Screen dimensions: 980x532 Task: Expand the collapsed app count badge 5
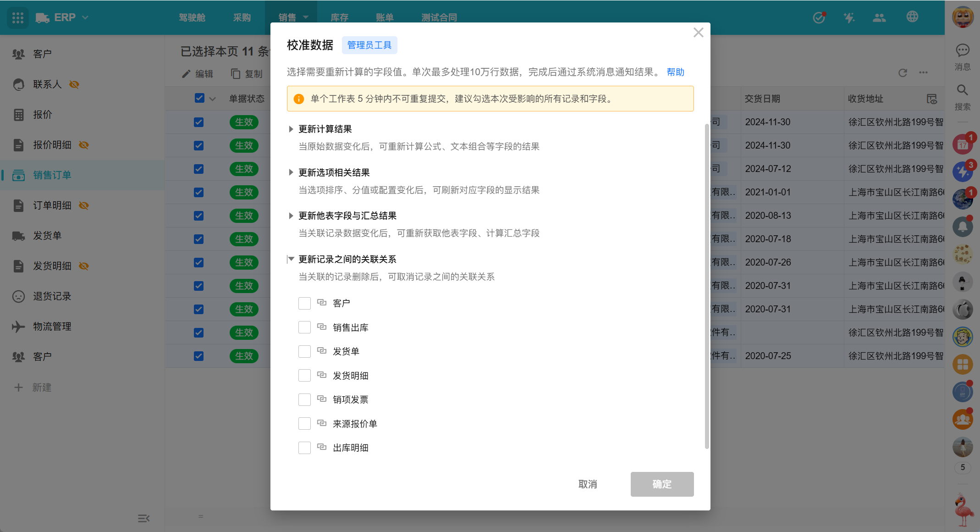[963, 467]
